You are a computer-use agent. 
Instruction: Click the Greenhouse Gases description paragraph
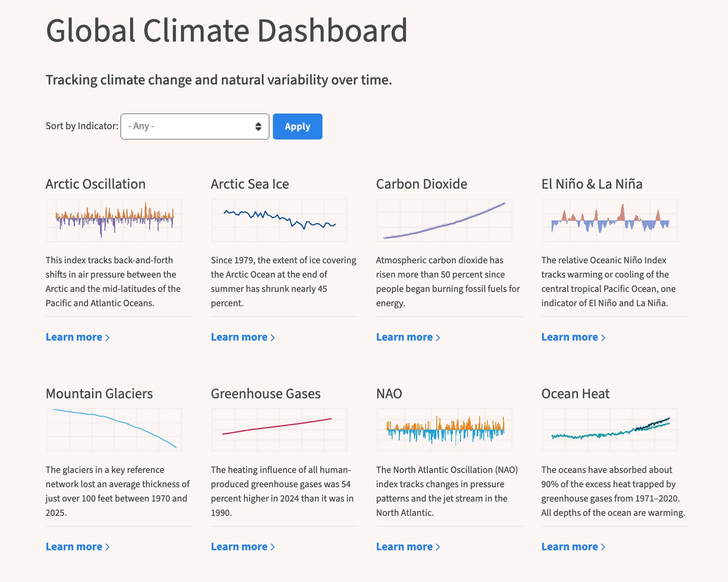tap(282, 491)
